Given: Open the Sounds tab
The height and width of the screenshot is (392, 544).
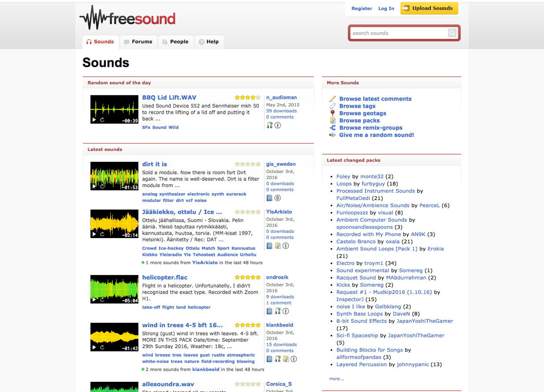Looking at the screenshot, I should point(101,42).
